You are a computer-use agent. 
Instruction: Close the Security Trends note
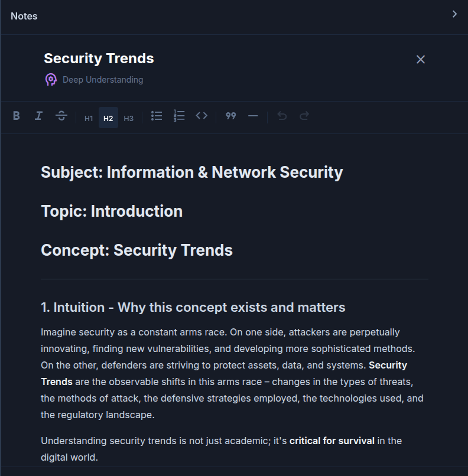[421, 59]
